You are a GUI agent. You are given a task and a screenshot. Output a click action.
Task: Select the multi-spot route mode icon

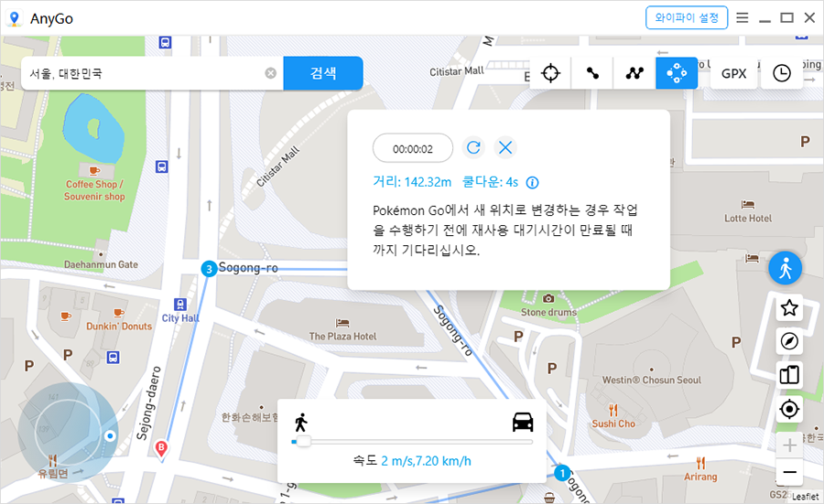[x=634, y=73]
